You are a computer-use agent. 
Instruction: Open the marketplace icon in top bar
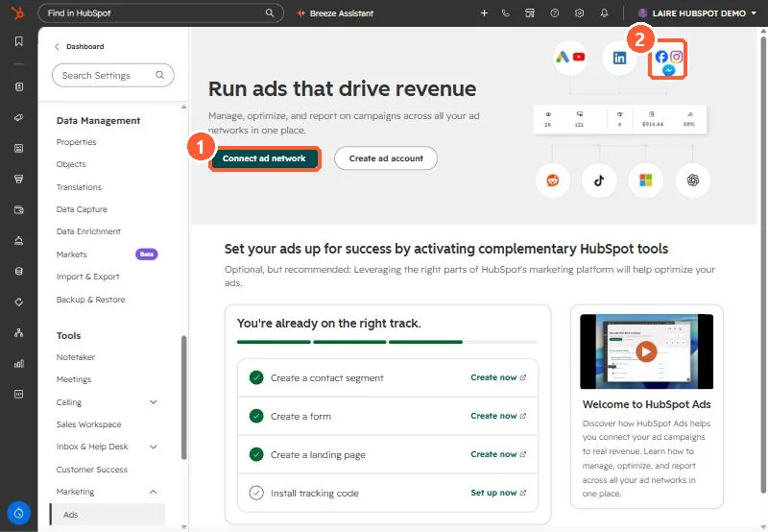click(530, 13)
